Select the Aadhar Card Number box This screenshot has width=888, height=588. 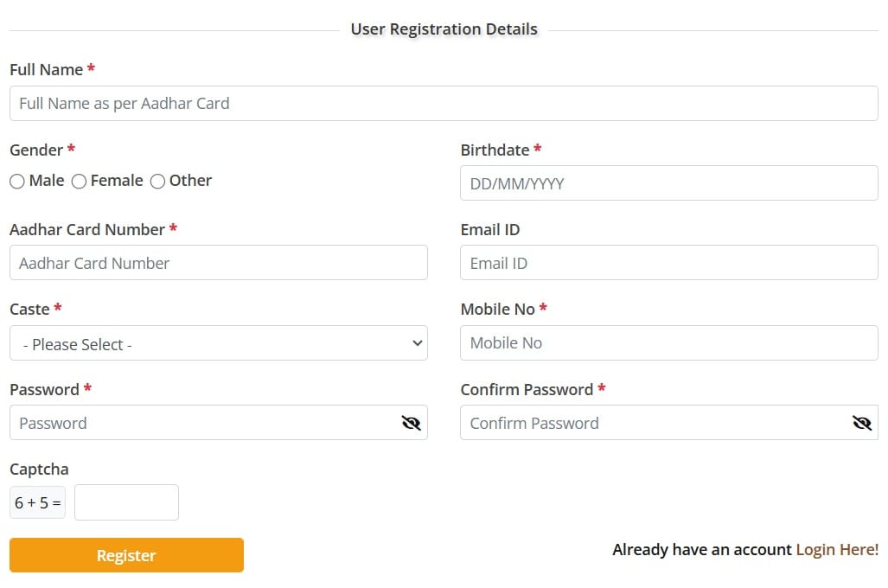pyautogui.click(x=218, y=263)
